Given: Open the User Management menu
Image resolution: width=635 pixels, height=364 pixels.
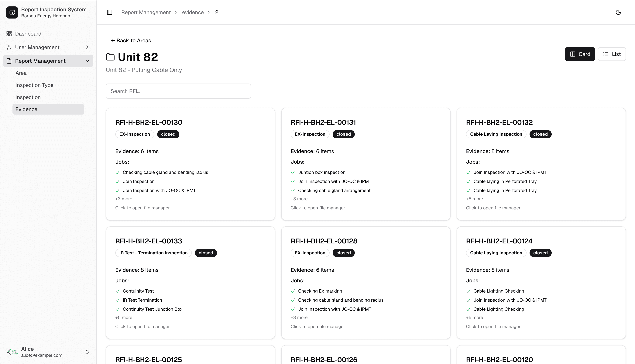Looking at the screenshot, I should point(48,47).
